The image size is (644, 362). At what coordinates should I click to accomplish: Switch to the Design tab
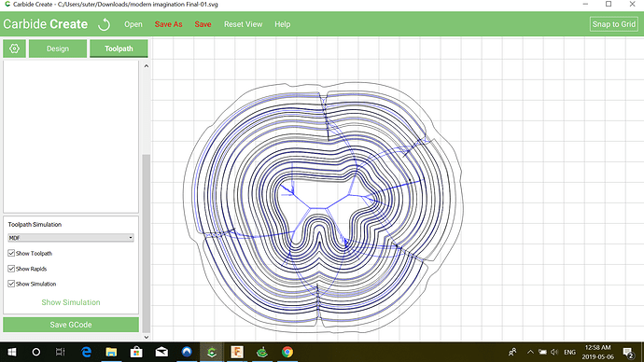pyautogui.click(x=58, y=49)
